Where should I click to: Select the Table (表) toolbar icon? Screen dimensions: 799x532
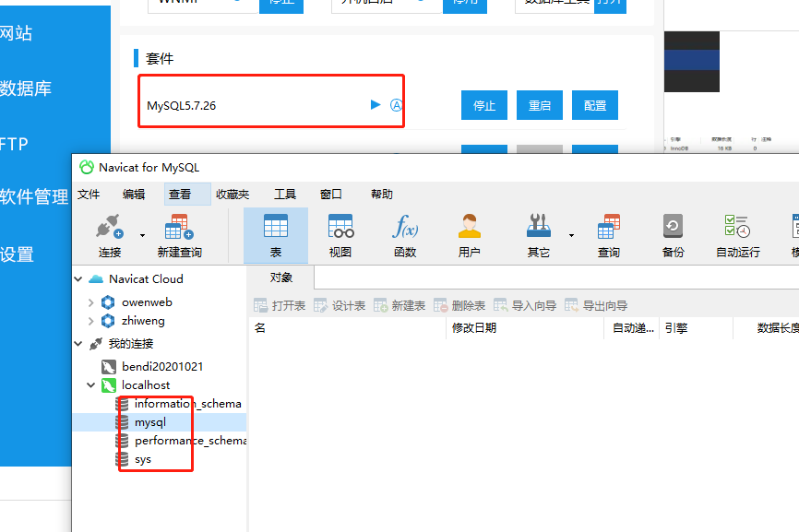(x=276, y=227)
